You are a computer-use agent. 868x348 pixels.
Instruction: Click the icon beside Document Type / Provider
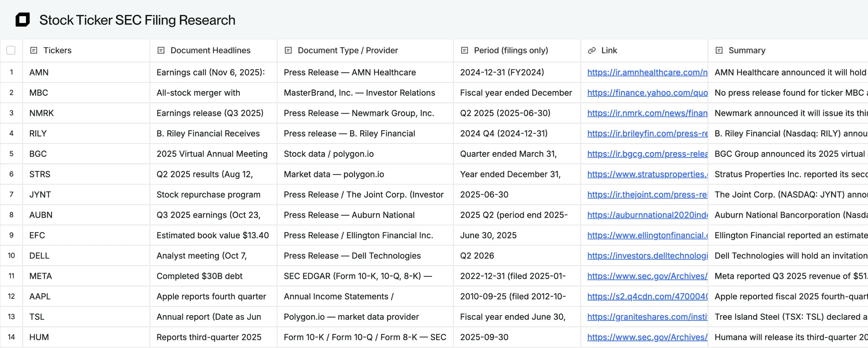pos(288,50)
